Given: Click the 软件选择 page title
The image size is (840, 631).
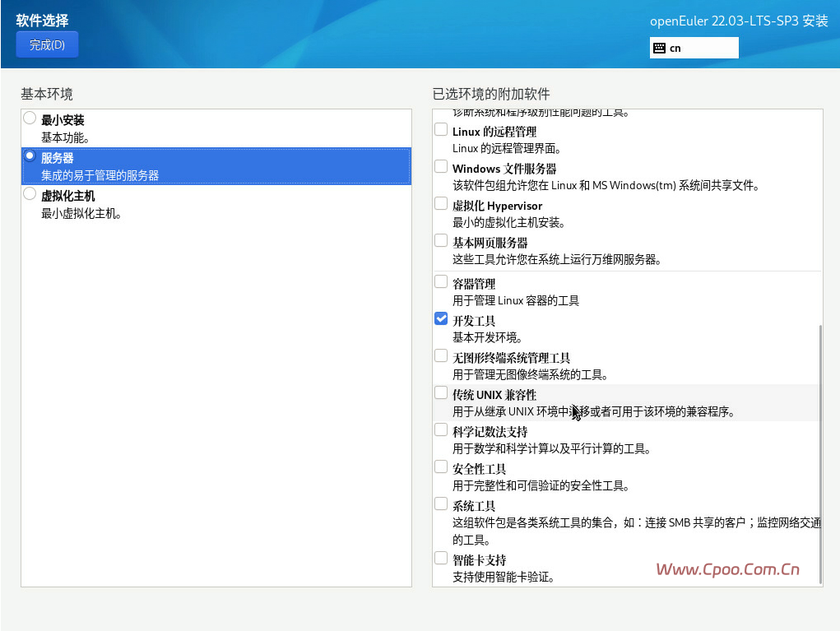Looking at the screenshot, I should 42,21.
